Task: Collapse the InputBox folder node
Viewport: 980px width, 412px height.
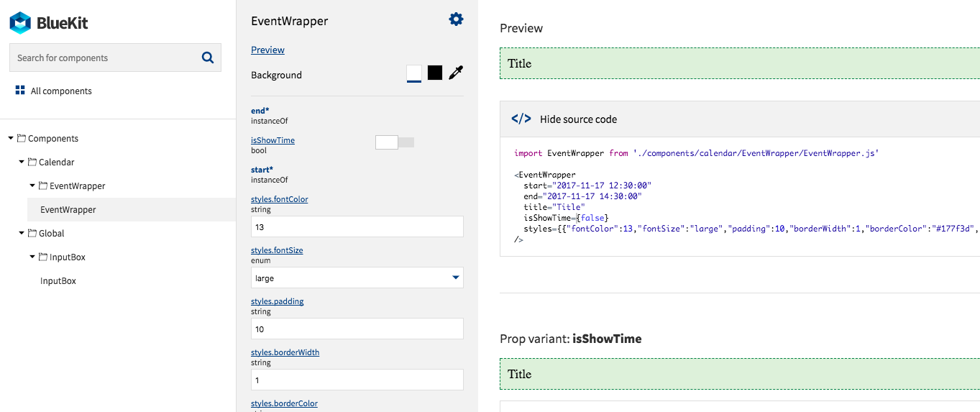Action: [32, 257]
